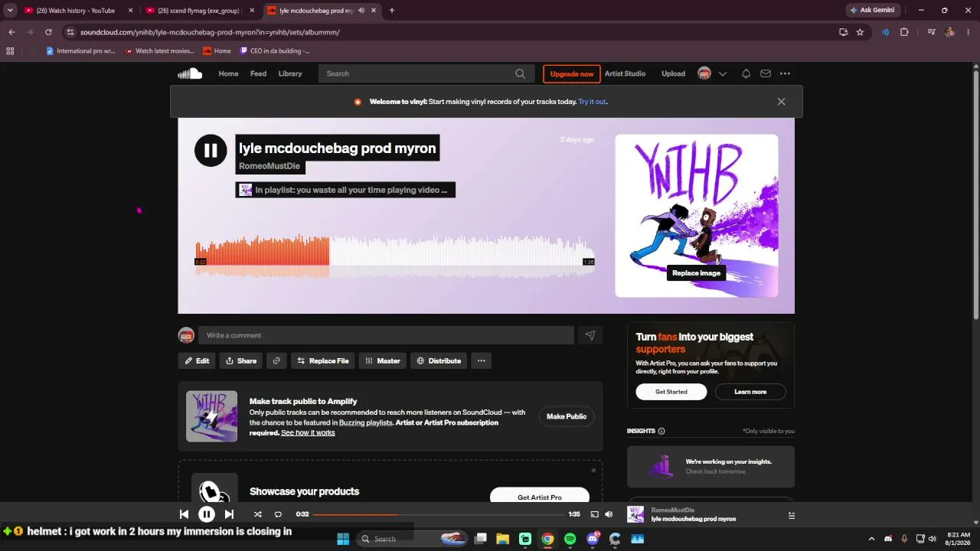Bookmark this page with the star icon
The height and width of the screenshot is (551, 980).
pyautogui.click(x=861, y=32)
